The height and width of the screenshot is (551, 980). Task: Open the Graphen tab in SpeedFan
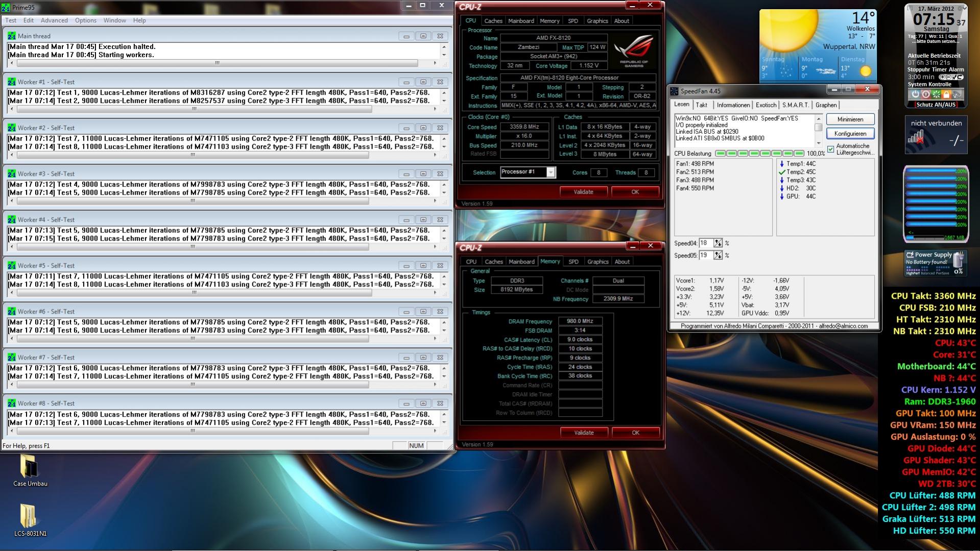tap(826, 105)
